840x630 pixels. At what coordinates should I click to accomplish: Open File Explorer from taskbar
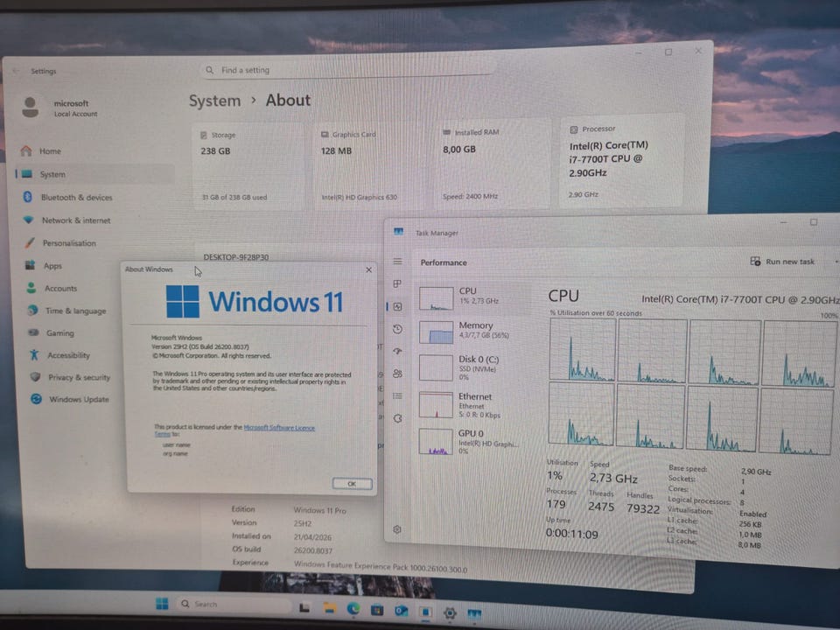(x=329, y=608)
